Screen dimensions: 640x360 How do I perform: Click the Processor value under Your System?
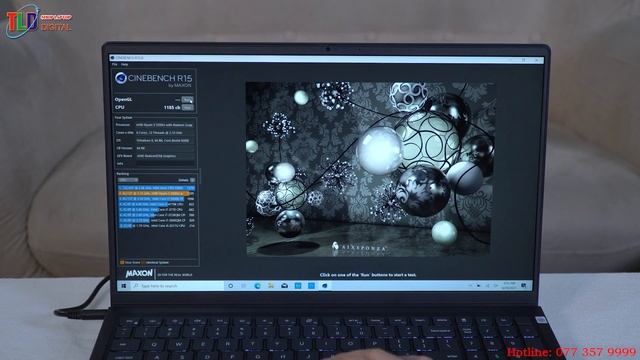(x=165, y=125)
